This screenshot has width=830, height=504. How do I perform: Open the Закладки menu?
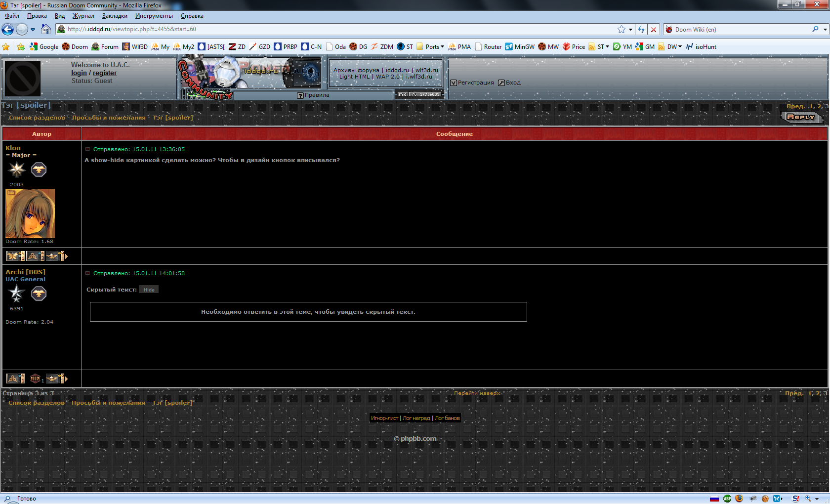pyautogui.click(x=115, y=16)
